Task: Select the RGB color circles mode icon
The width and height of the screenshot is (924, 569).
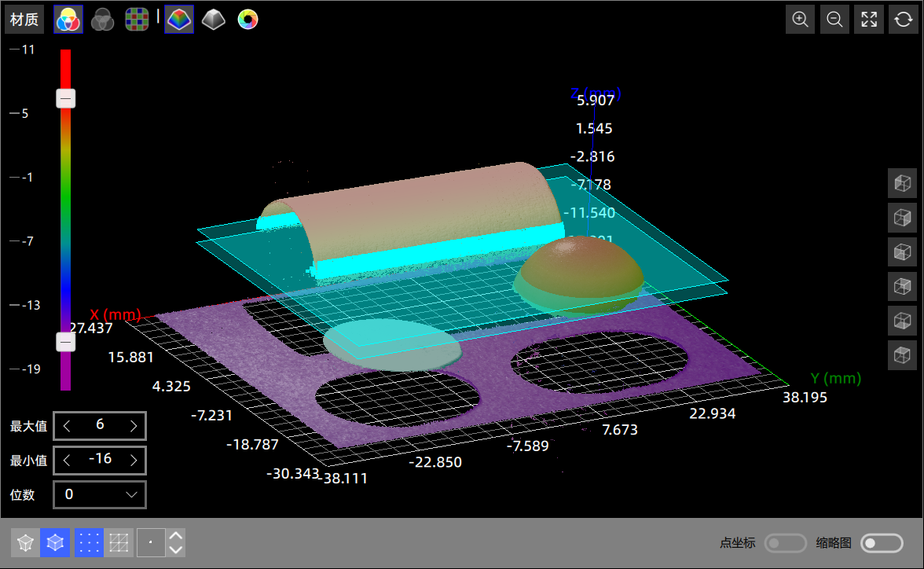Action: coord(68,20)
